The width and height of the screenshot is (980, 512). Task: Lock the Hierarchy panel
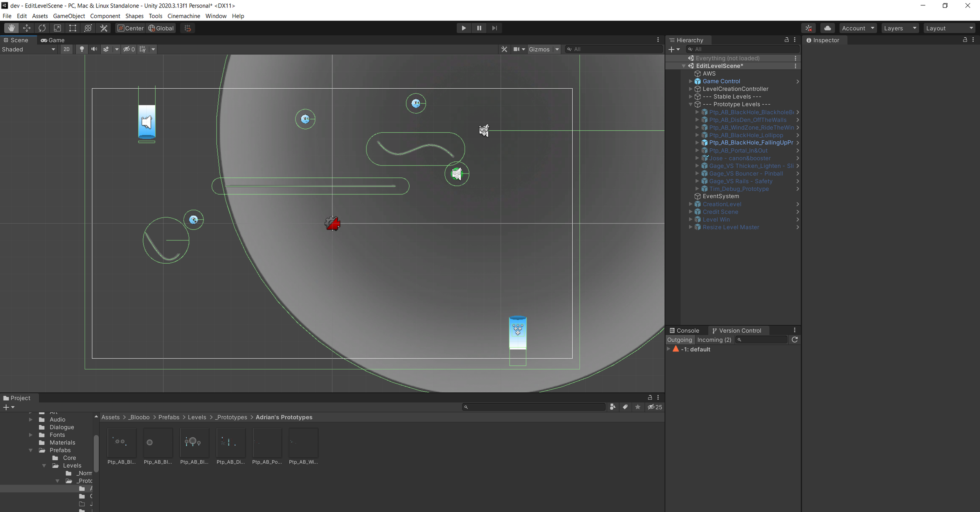pos(786,40)
